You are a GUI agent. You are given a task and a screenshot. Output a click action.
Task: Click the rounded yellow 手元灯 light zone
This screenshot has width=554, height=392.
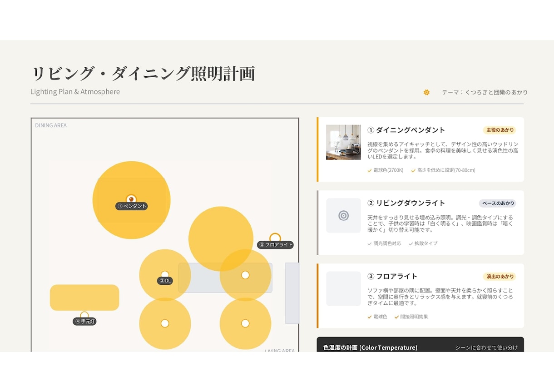pos(84,298)
